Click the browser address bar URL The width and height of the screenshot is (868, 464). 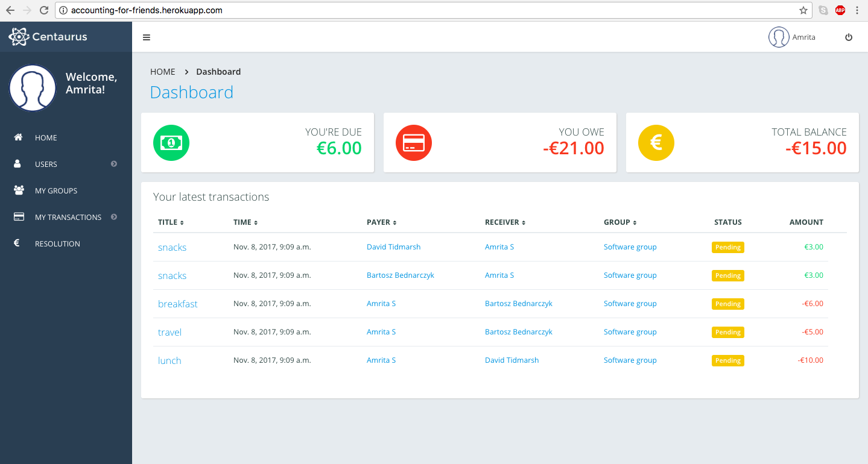pos(147,10)
